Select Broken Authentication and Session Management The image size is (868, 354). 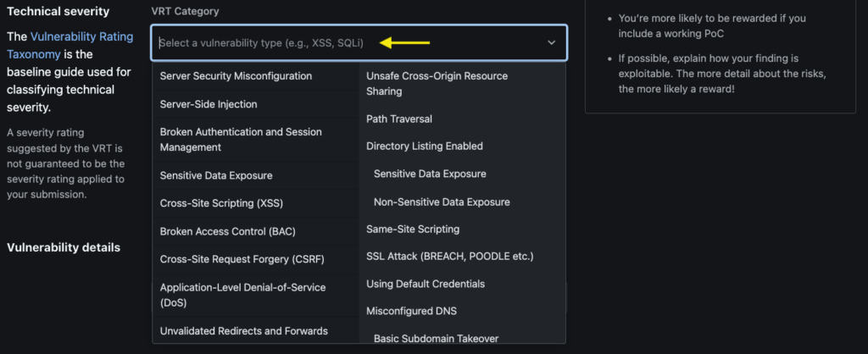242,140
